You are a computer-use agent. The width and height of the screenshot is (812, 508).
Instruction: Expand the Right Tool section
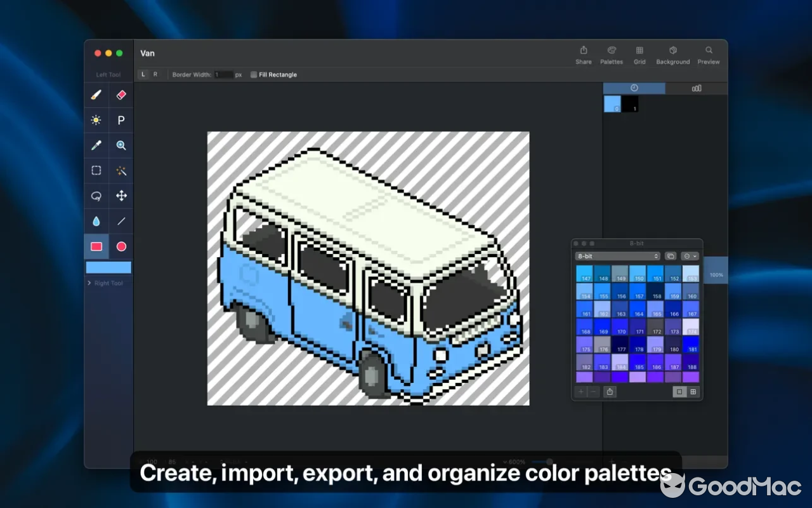(x=107, y=283)
